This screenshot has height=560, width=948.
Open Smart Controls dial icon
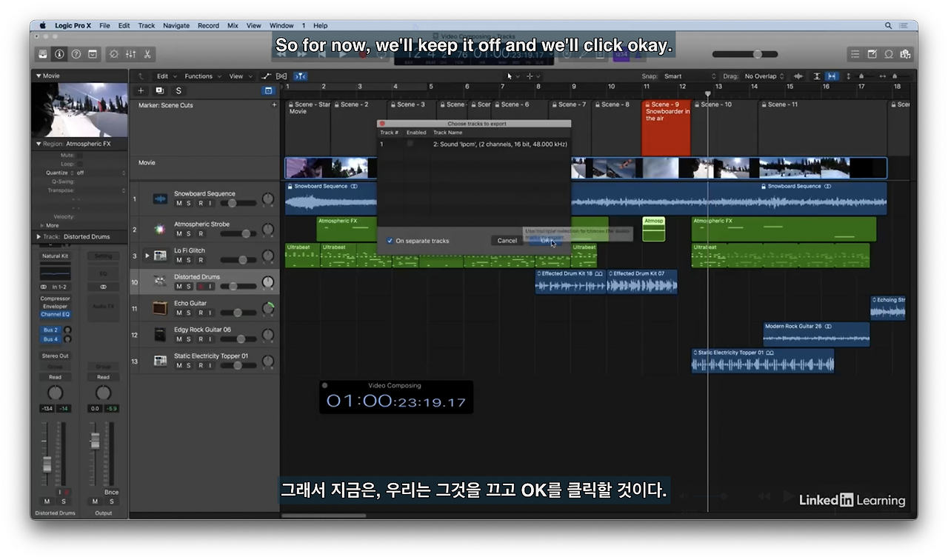(x=114, y=54)
